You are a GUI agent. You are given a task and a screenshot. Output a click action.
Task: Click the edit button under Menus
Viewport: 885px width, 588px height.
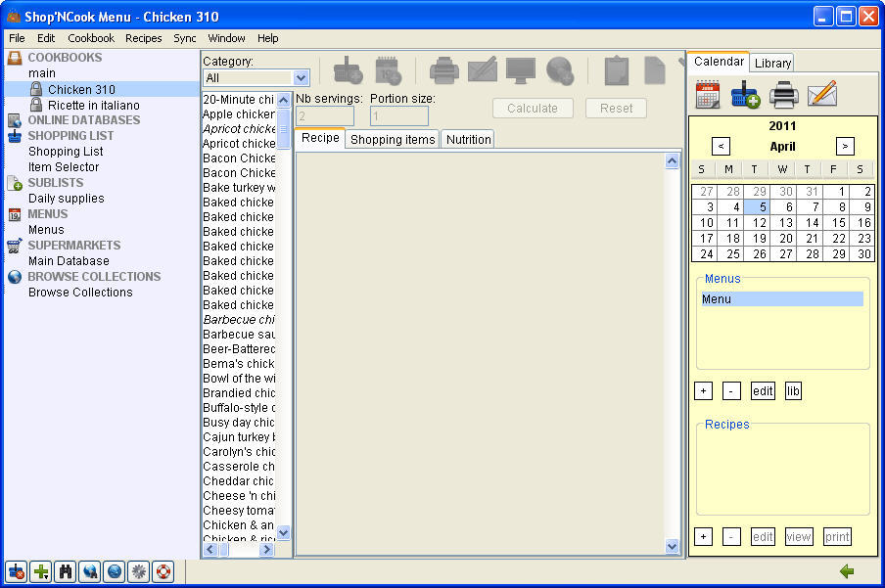tap(763, 390)
